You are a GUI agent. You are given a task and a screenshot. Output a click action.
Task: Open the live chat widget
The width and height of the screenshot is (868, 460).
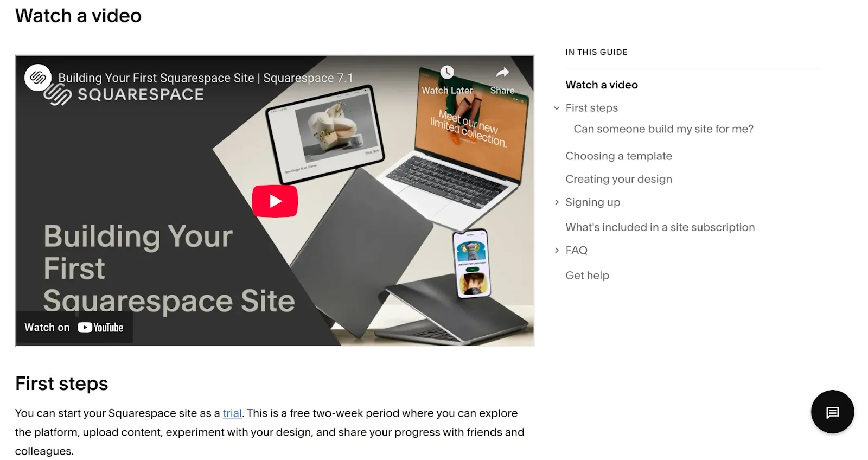832,412
